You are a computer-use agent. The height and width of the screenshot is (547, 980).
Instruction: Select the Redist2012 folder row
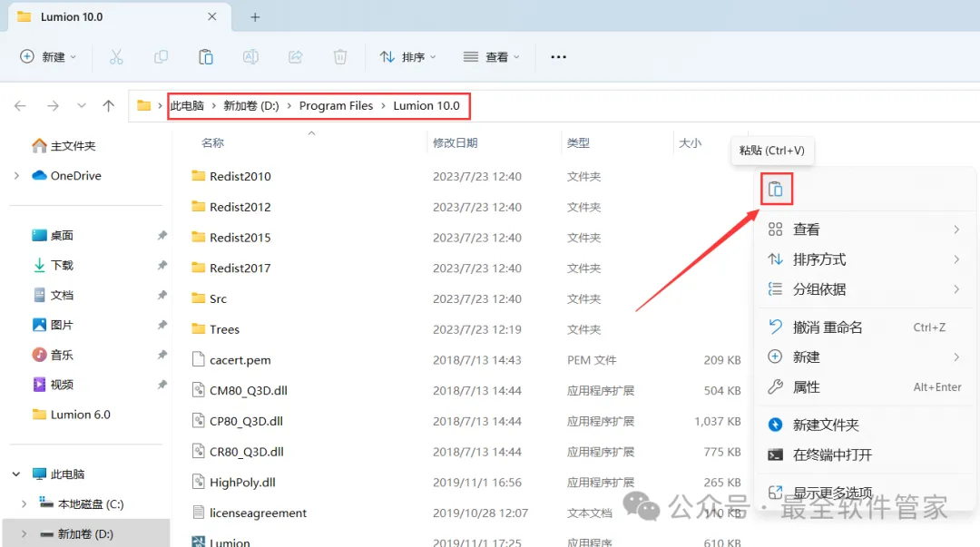(465, 207)
